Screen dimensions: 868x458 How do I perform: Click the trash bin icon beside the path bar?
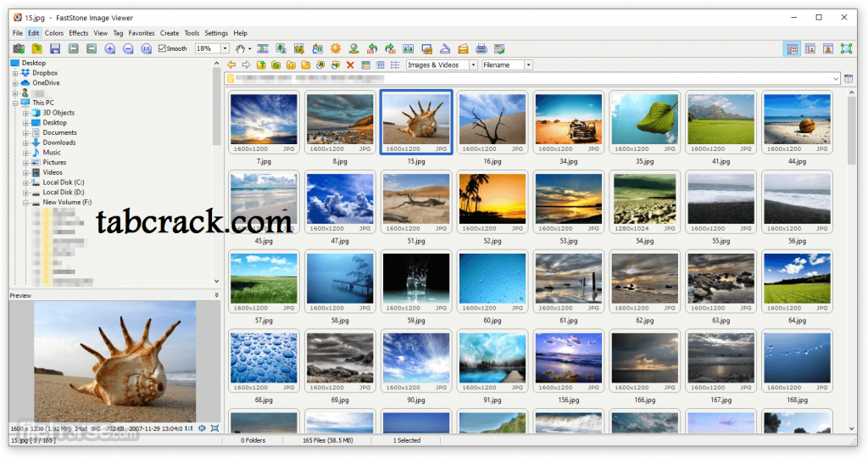[x=848, y=79]
